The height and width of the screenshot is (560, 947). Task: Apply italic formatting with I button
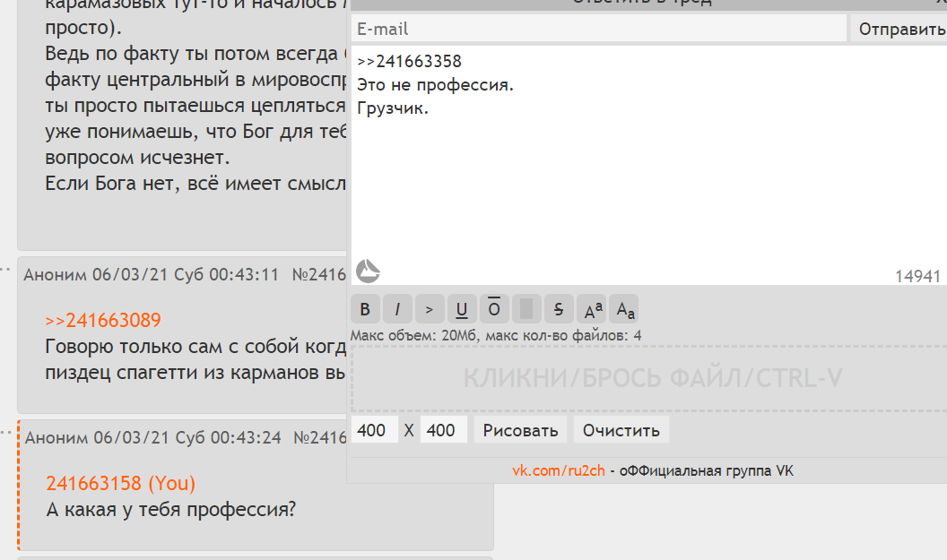point(397,310)
